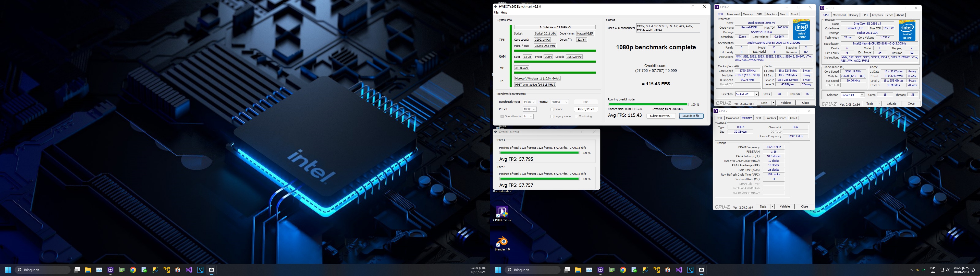Switch to Bench tab in Socket #1 CPU-Z
This screenshot has width=980, height=276.
tap(889, 15)
